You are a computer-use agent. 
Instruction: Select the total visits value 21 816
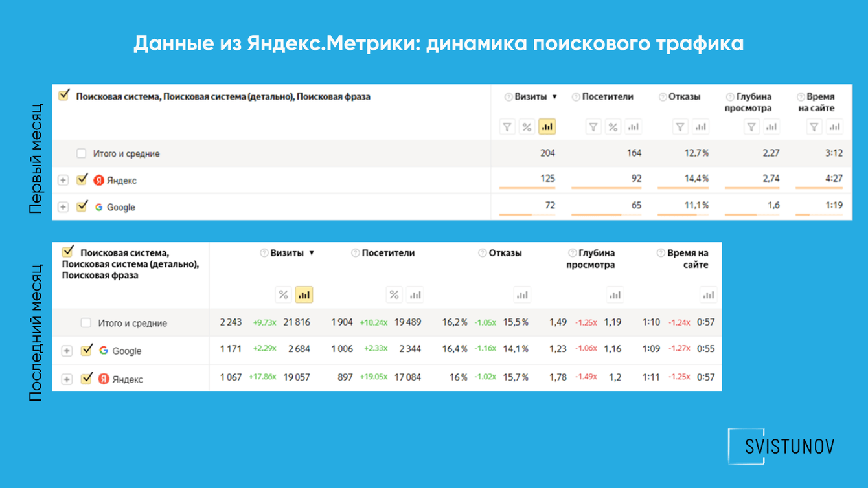tap(297, 322)
